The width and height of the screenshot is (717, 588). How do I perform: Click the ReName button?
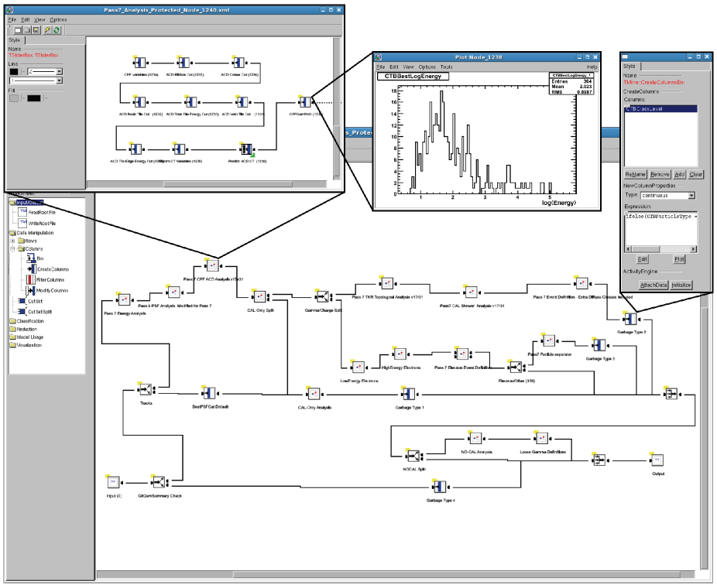[635, 175]
